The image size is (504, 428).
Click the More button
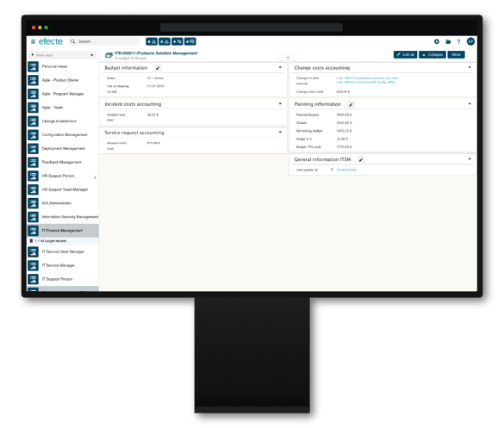456,54
